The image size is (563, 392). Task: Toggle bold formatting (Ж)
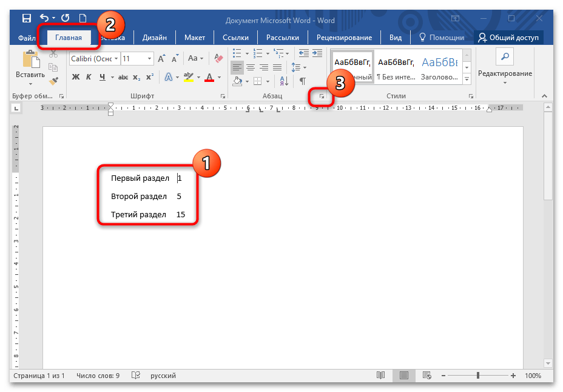(x=76, y=77)
